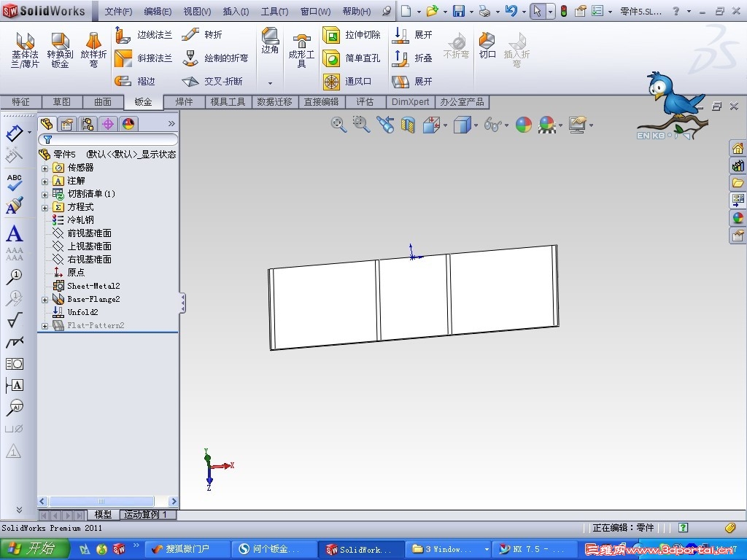Click the feature tree filter field
Image resolution: width=747 pixels, height=560 pixels.
click(x=108, y=139)
